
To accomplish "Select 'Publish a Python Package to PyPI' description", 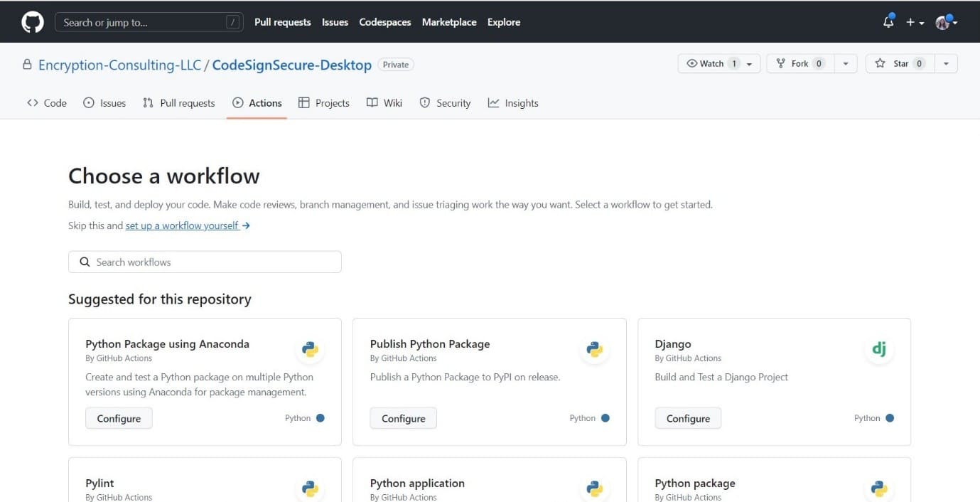I will (465, 377).
